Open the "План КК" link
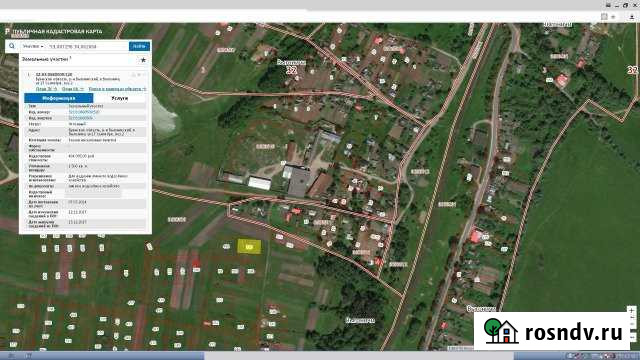This screenshot has height=360, width=640. [73, 89]
